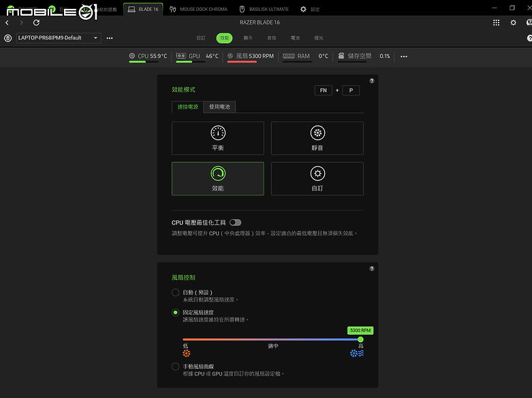Open the 電池 battery subtab
This screenshot has height=398, width=532.
coord(295,38)
